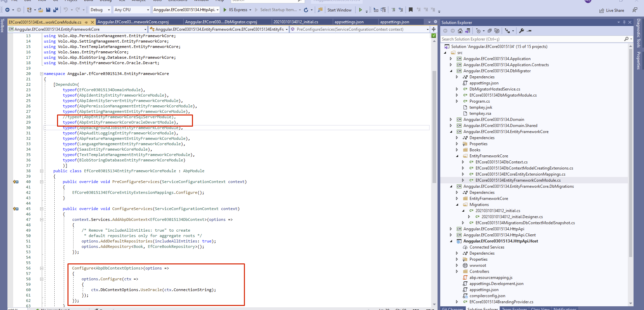
Task: Start debugging with IIS Express play button
Action: [225, 10]
